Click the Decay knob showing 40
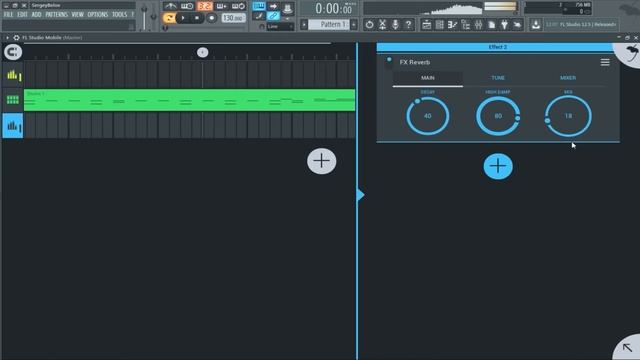Viewport: 640px width, 360px height. click(x=428, y=116)
